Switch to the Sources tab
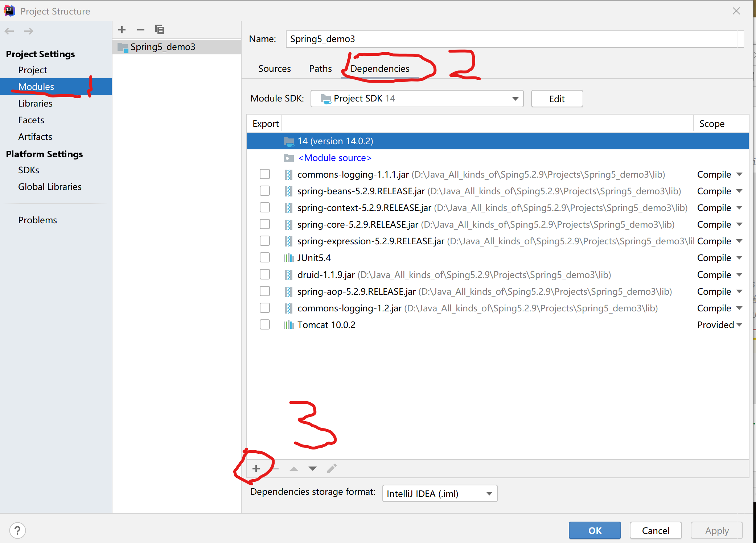Viewport: 756px width, 543px height. click(275, 69)
